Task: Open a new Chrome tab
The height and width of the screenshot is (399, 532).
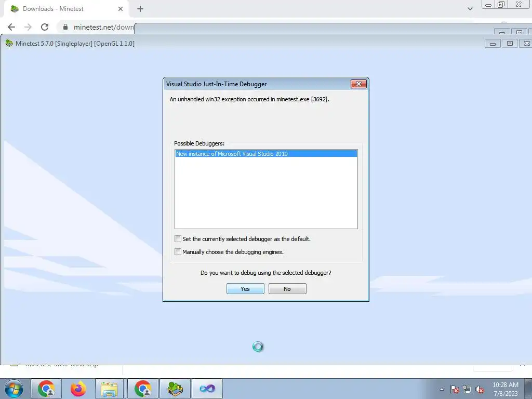Action: pyautogui.click(x=140, y=9)
